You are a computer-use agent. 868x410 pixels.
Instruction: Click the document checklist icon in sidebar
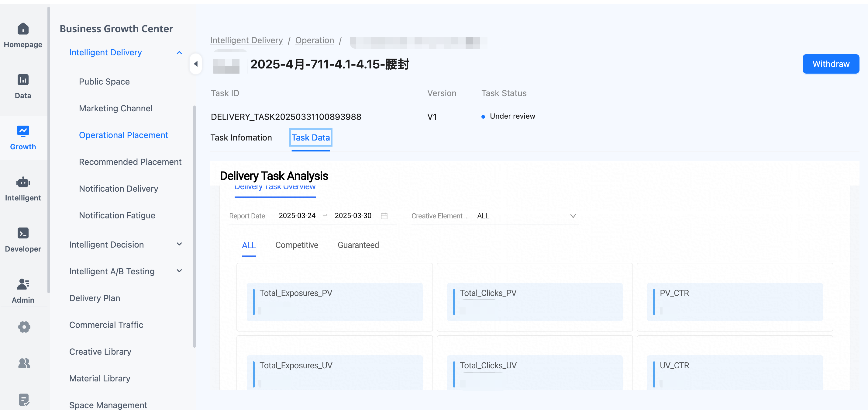(x=24, y=400)
